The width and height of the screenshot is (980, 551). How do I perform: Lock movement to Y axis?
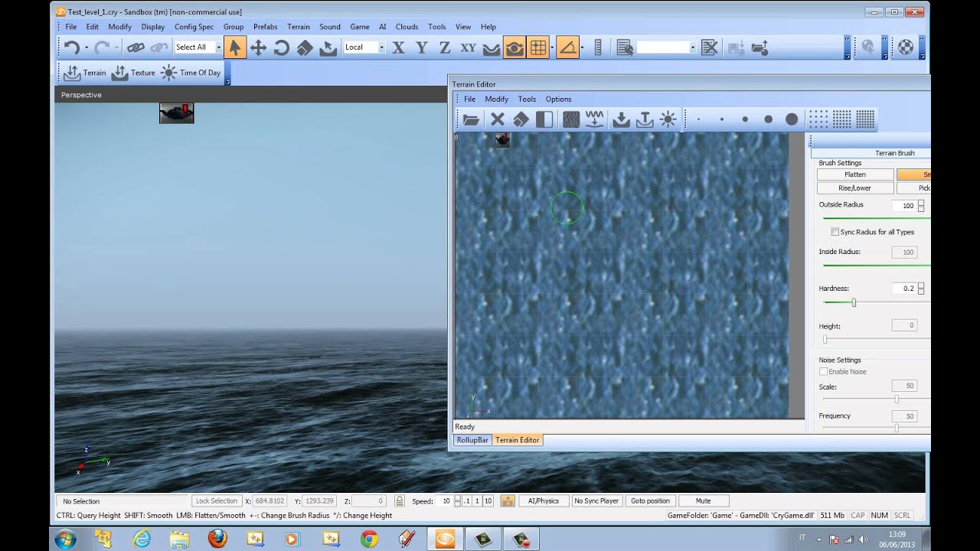pyautogui.click(x=421, y=47)
